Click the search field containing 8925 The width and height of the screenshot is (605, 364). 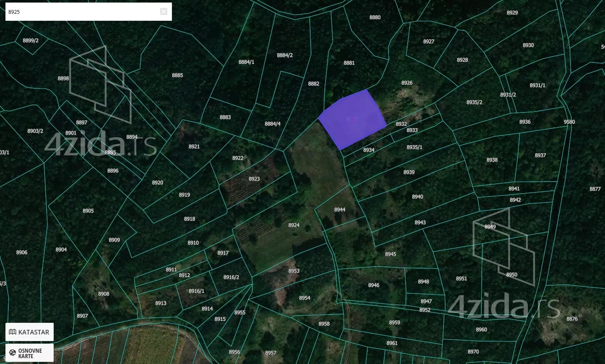(x=88, y=12)
